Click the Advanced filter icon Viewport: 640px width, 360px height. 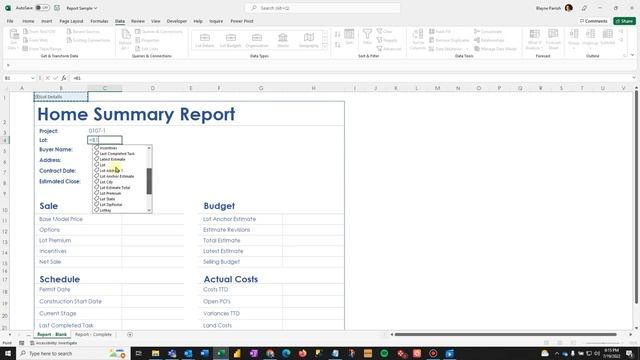pyautogui.click(x=379, y=49)
